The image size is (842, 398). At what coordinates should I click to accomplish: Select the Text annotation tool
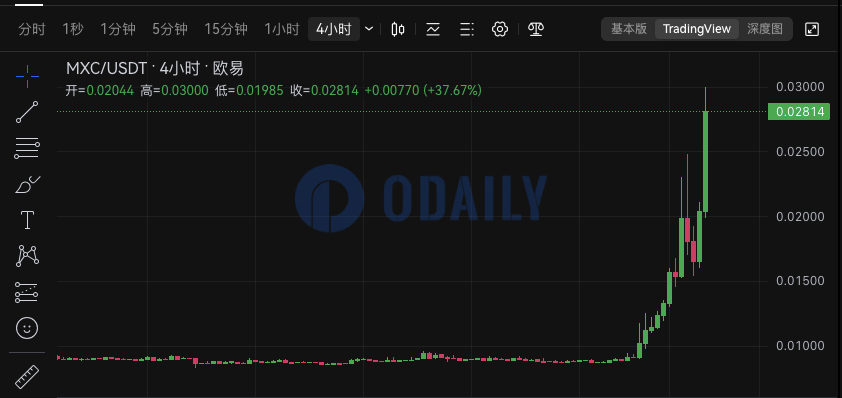click(27, 220)
